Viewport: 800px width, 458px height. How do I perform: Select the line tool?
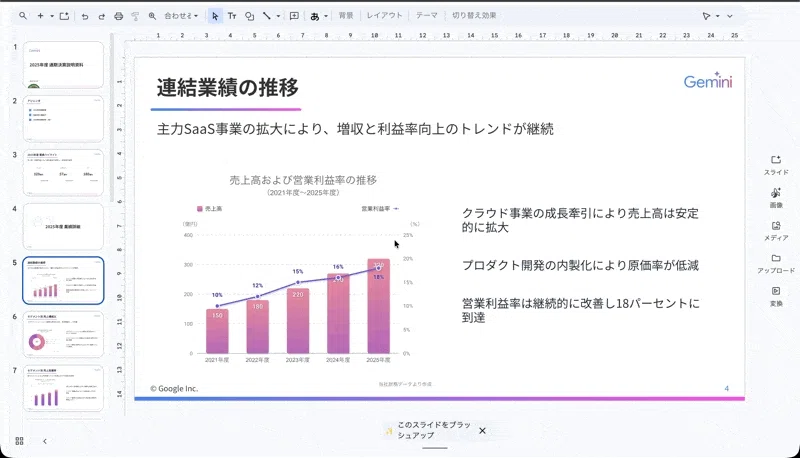click(x=266, y=16)
